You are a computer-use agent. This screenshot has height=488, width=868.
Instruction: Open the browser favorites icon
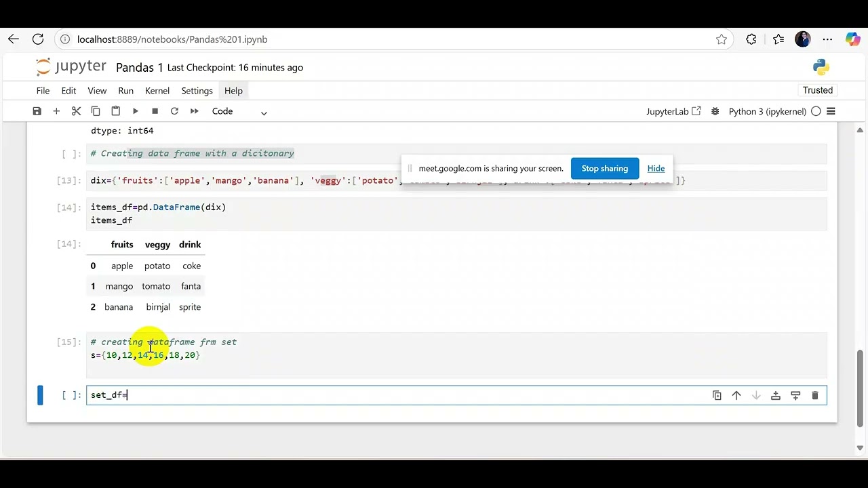pos(778,39)
